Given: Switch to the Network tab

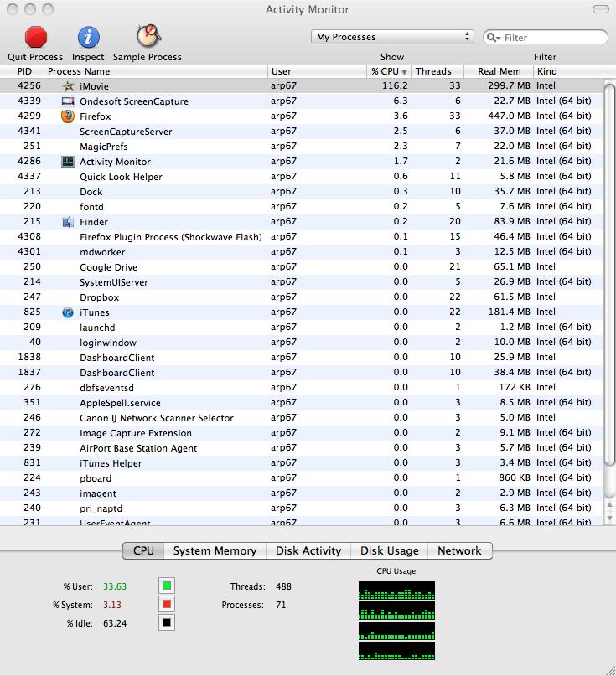Looking at the screenshot, I should click(x=460, y=550).
